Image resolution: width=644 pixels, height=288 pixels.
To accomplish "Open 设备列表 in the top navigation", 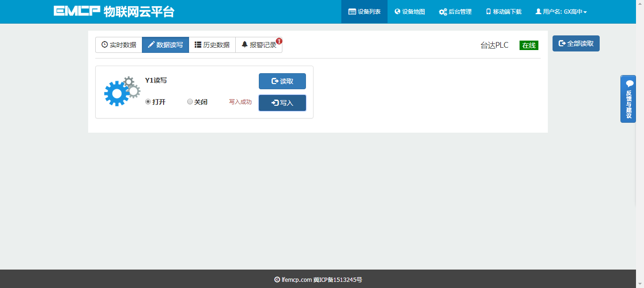I will (x=364, y=12).
